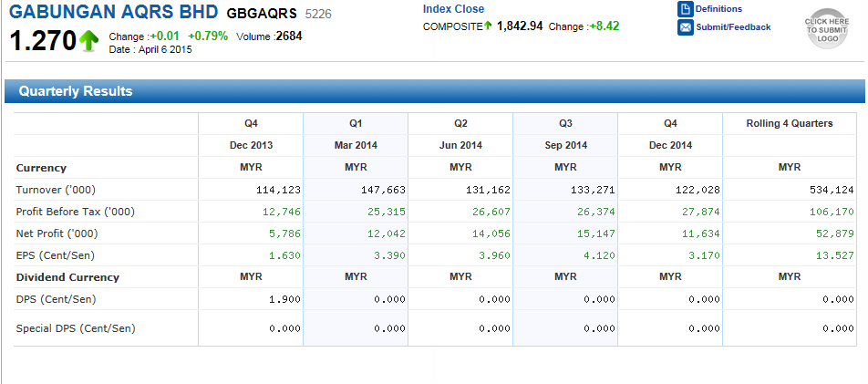868x384 pixels.
Task: Click EPS value 3.960
Action: pos(494,255)
